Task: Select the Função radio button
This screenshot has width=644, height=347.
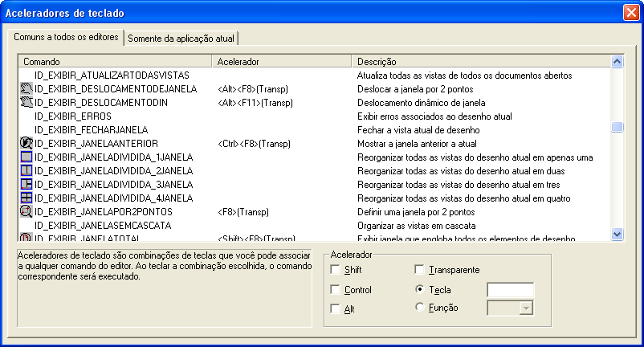Action: 419,307
